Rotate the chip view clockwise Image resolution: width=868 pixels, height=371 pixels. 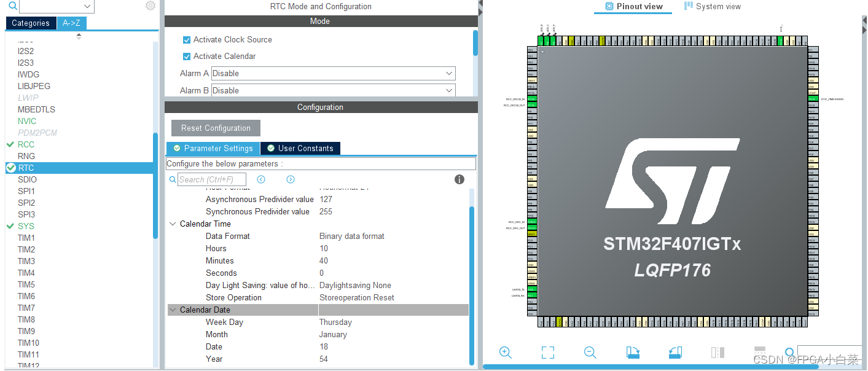click(632, 353)
